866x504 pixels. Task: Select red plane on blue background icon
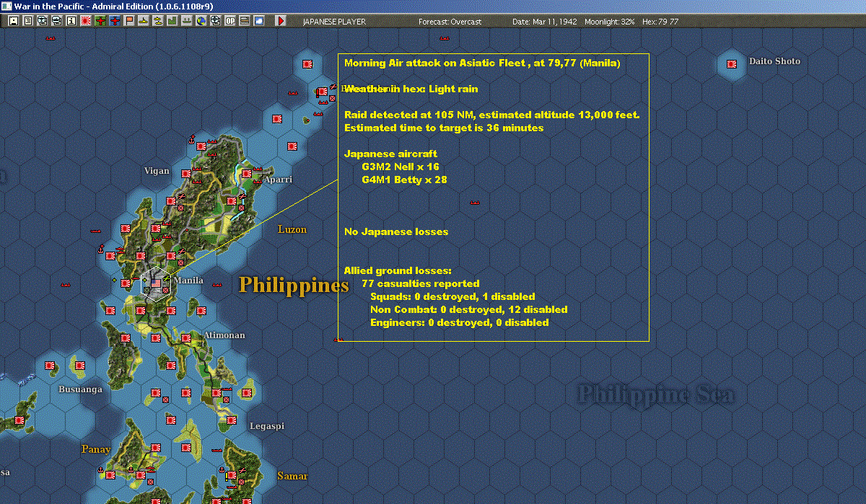click(x=114, y=21)
